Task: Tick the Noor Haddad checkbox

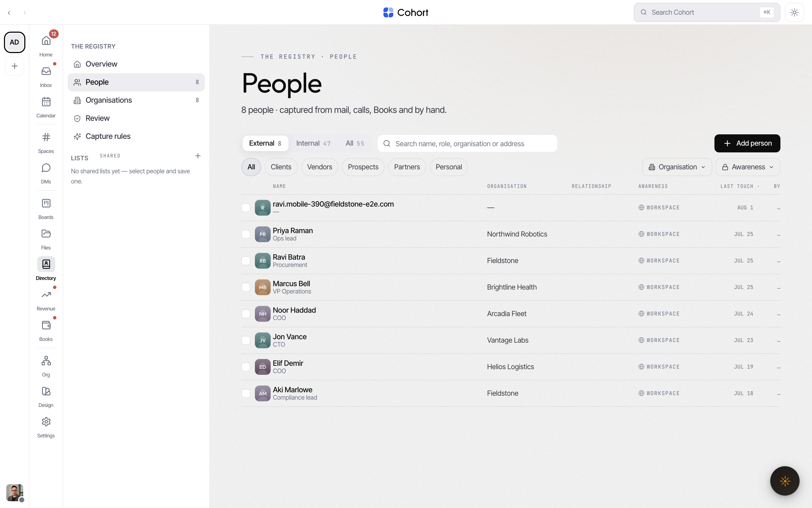Action: pyautogui.click(x=246, y=314)
